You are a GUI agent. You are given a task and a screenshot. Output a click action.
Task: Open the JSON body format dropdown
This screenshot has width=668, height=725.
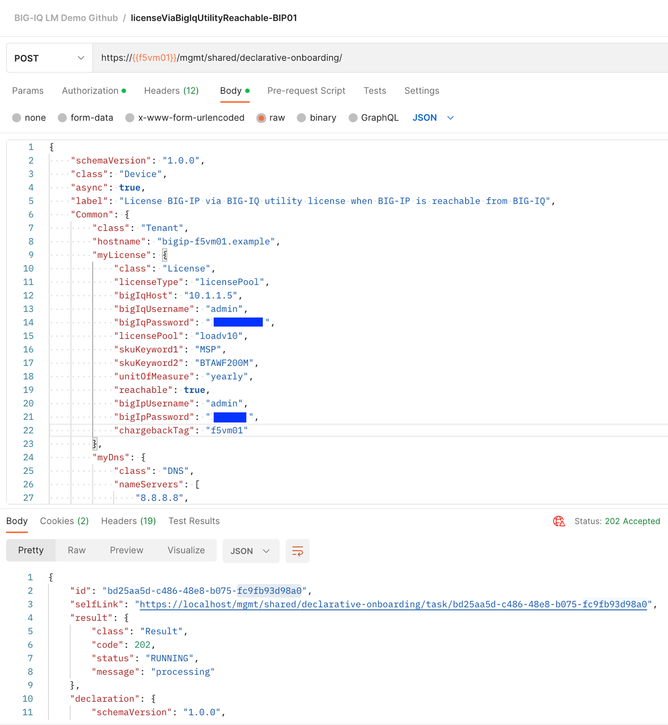(434, 118)
